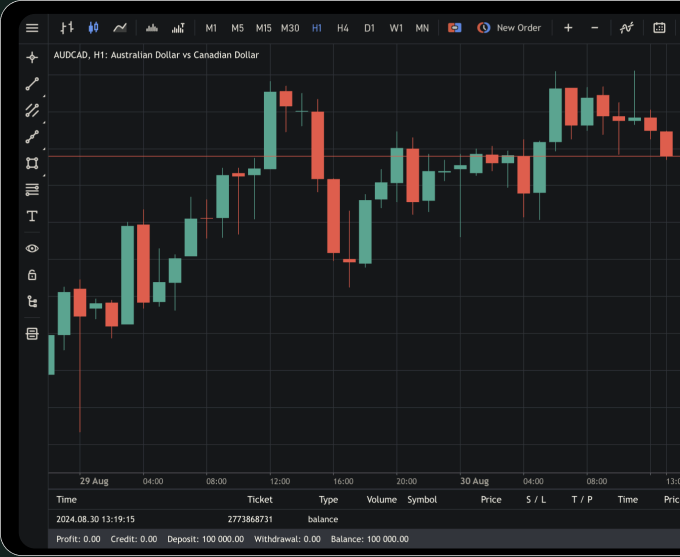Click the Volume column header
The image size is (680, 557).
[x=382, y=500]
